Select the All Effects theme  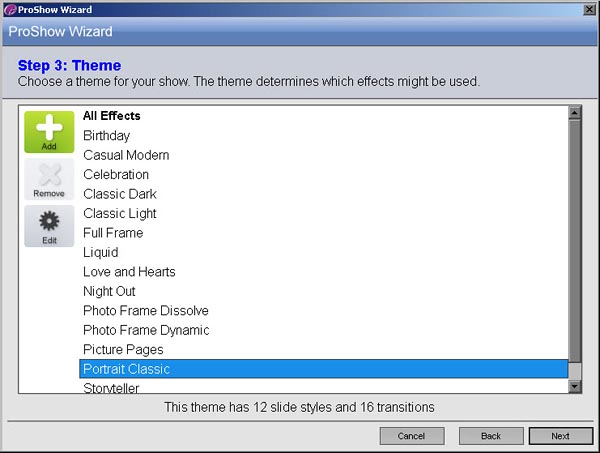(323, 116)
